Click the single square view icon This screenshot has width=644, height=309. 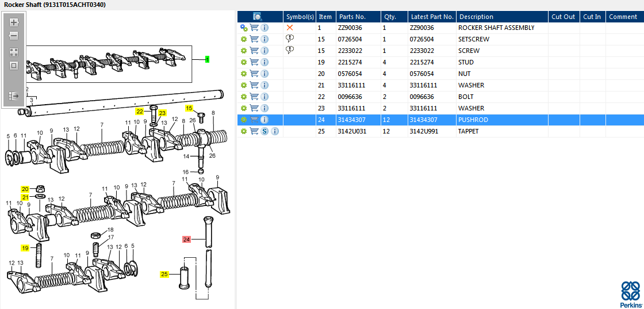pyautogui.click(x=14, y=66)
